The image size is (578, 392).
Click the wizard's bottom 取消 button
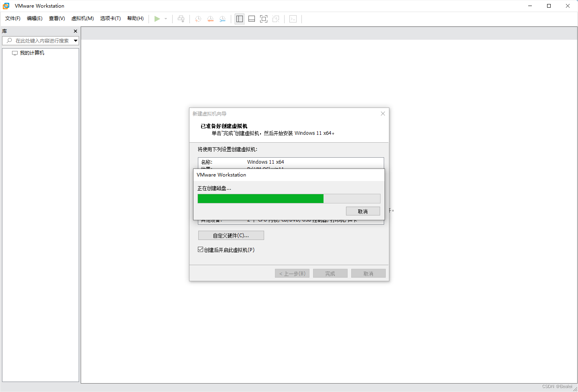pyautogui.click(x=368, y=274)
